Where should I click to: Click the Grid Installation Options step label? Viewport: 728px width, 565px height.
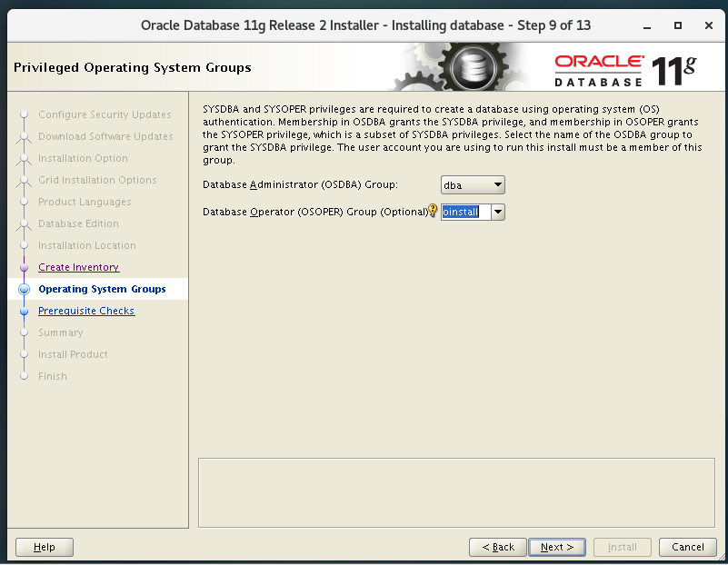click(97, 180)
